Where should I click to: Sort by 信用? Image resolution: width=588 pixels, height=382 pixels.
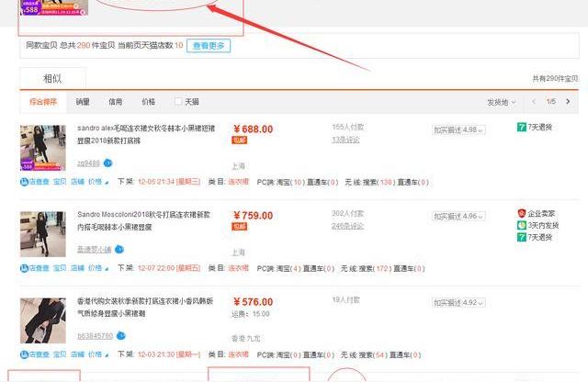click(115, 102)
